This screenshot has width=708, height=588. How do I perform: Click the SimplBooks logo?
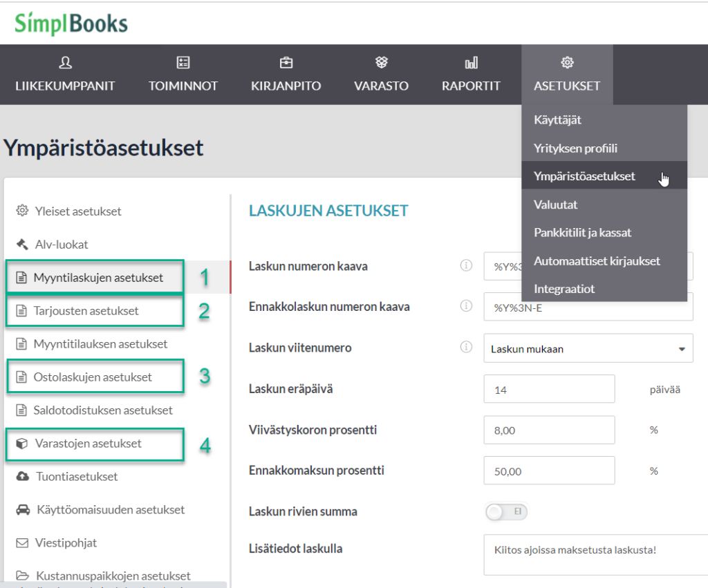tap(71, 23)
